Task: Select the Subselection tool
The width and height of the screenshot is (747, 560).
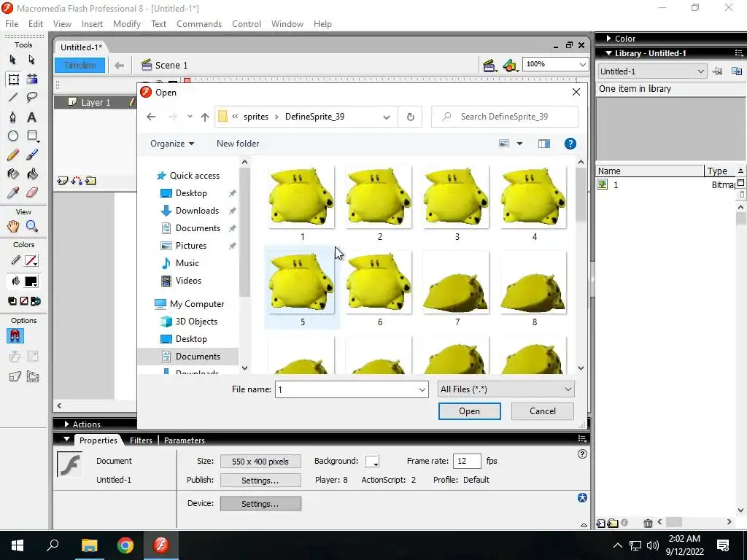Action: (x=31, y=60)
